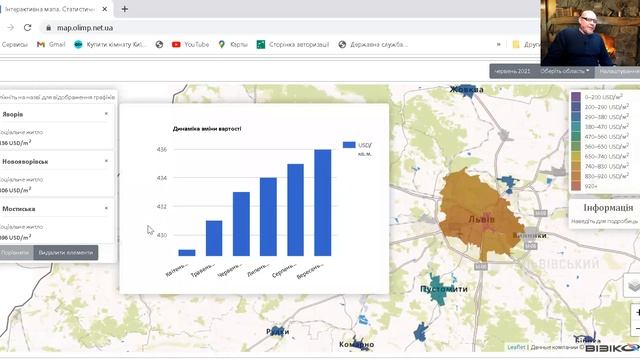This screenshot has width=640, height=360.
Task: Click the Комарно label on the map
Action: [356, 344]
